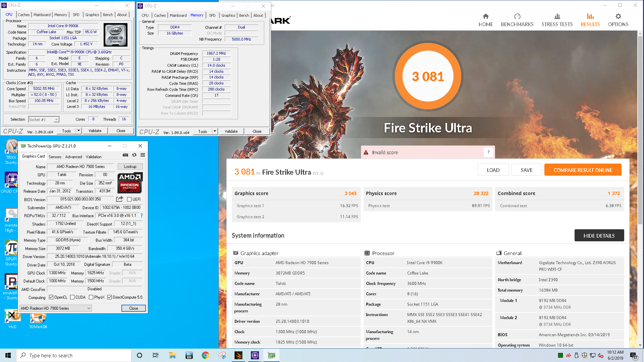Click Validate in the CPU-Z Memory window

tap(231, 131)
